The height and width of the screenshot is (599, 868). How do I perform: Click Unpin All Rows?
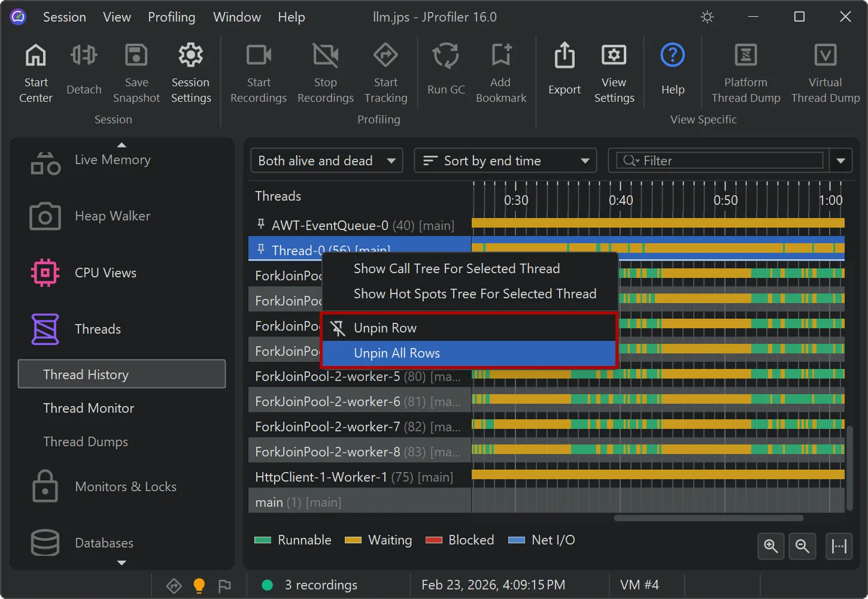tap(397, 353)
